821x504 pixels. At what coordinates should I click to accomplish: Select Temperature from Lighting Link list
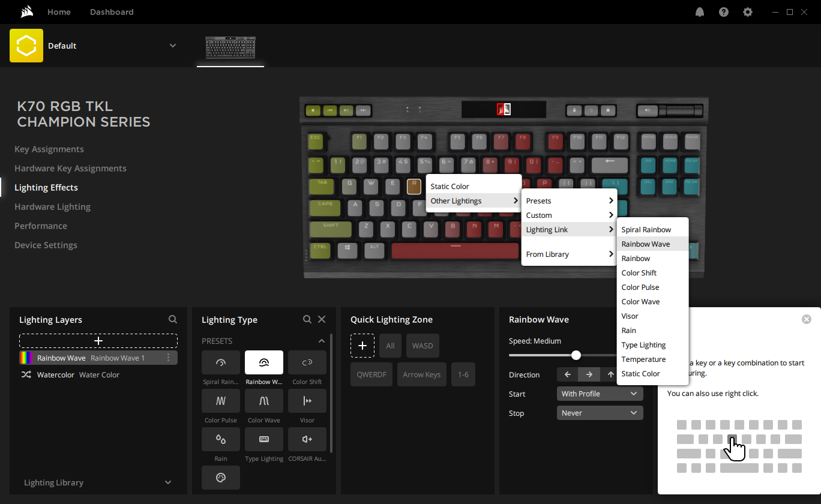pos(652,359)
